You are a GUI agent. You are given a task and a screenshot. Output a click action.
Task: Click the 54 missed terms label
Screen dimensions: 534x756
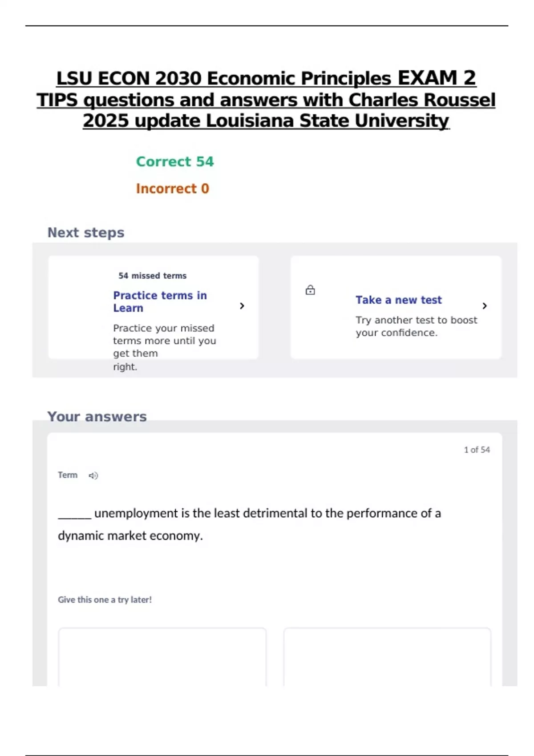(x=152, y=276)
